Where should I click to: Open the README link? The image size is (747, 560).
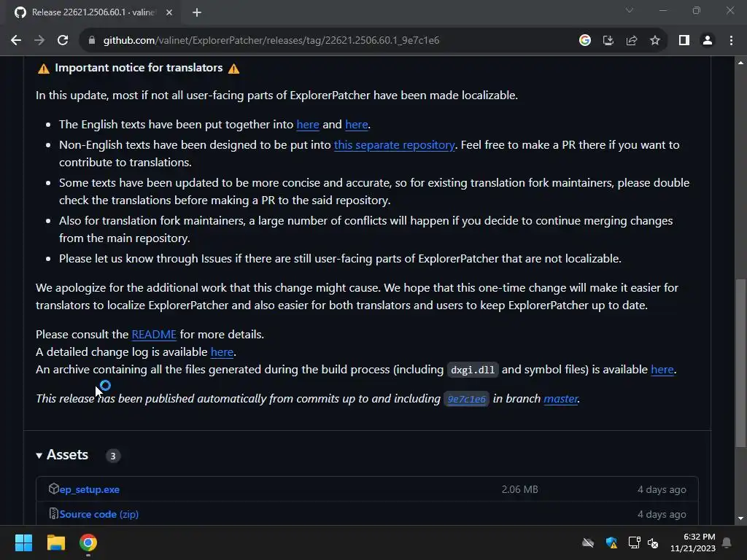coord(154,334)
